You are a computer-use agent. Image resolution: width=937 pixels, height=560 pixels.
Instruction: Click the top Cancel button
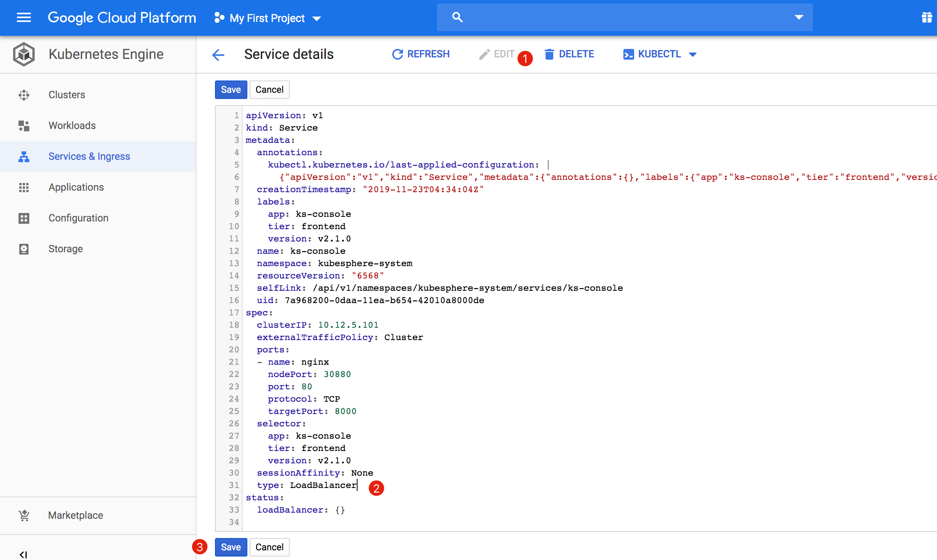click(x=269, y=90)
